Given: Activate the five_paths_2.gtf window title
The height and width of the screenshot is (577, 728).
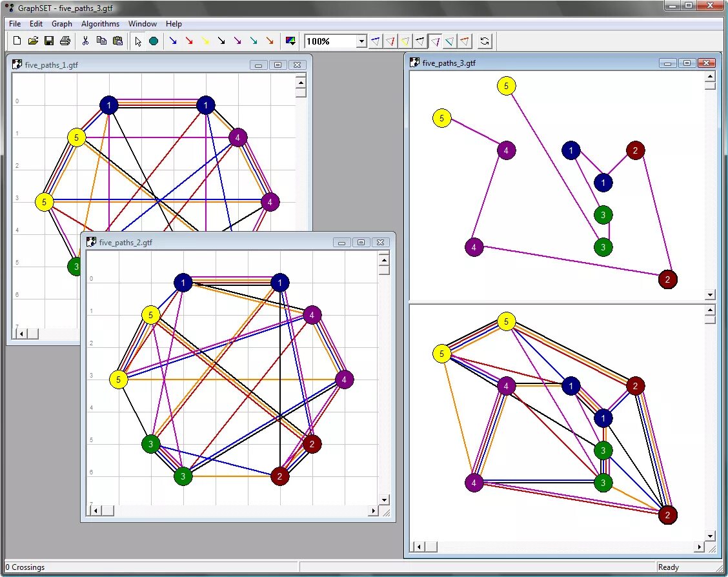Looking at the screenshot, I should point(126,242).
